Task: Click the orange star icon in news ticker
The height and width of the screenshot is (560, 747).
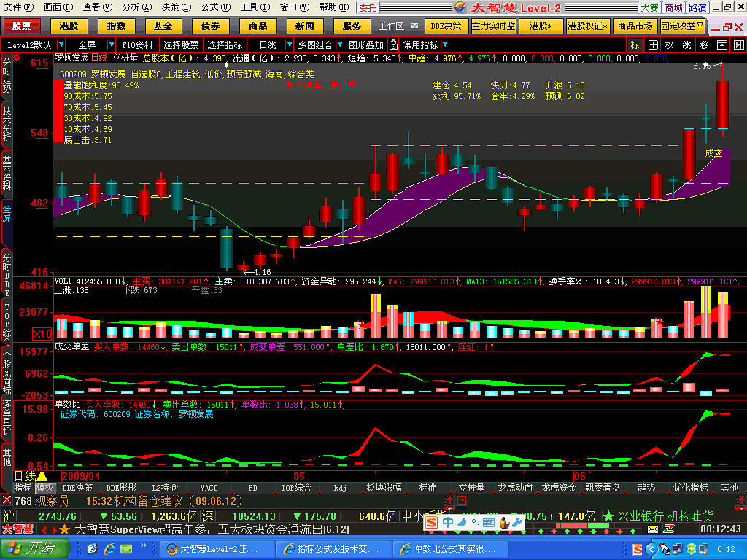Action: (x=64, y=529)
